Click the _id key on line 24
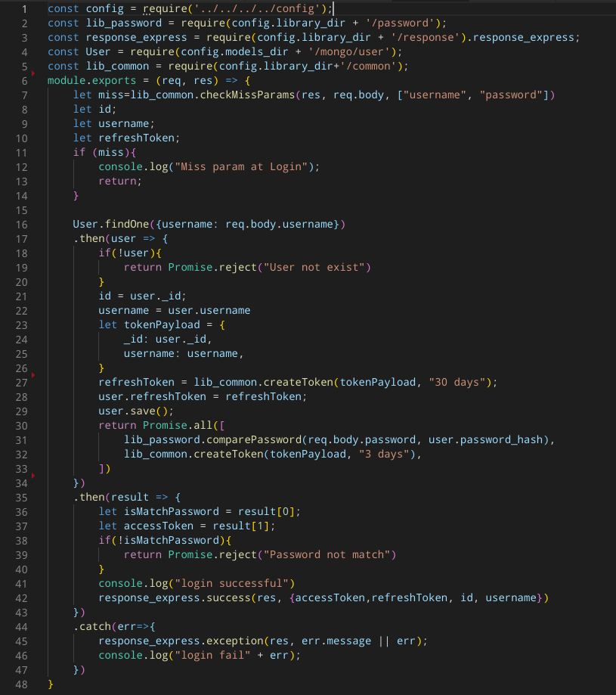Screen dimensions: 616x695 click(x=133, y=339)
